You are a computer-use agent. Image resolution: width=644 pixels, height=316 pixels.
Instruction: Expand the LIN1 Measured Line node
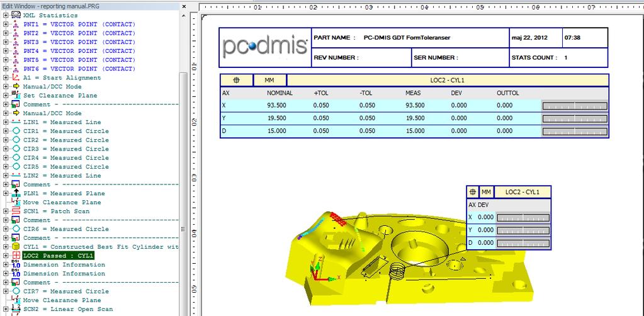tap(6, 122)
